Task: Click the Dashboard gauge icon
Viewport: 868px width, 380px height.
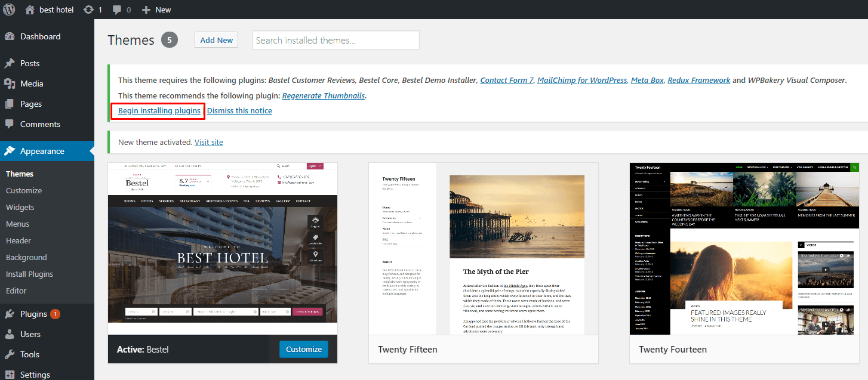Action: [x=10, y=36]
